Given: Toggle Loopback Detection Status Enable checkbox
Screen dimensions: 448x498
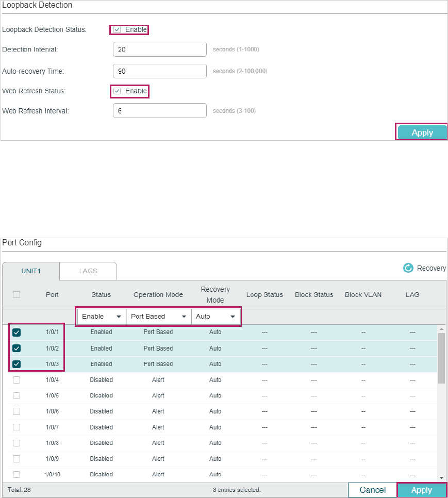Looking at the screenshot, I should coord(117,29).
